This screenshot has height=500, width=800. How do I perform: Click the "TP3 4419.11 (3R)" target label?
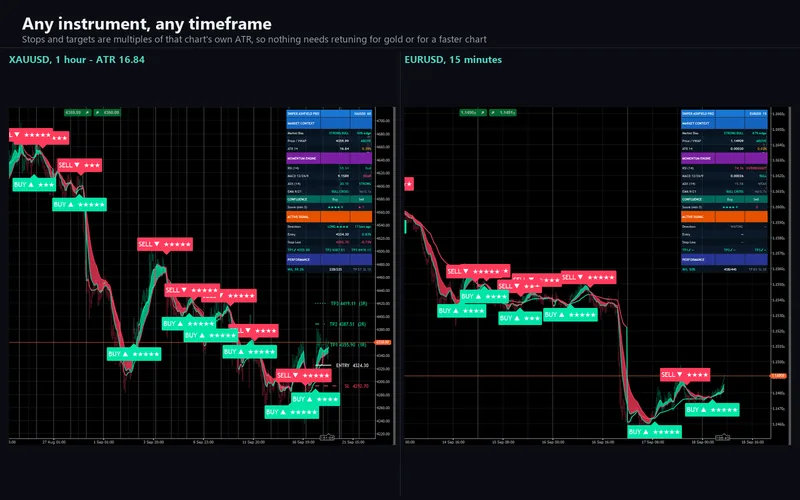click(348, 303)
